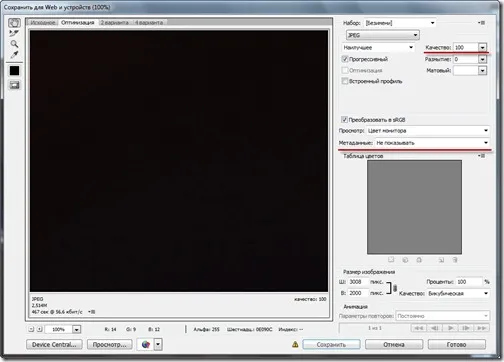Click the black eyedropper color swatch

(x=14, y=71)
